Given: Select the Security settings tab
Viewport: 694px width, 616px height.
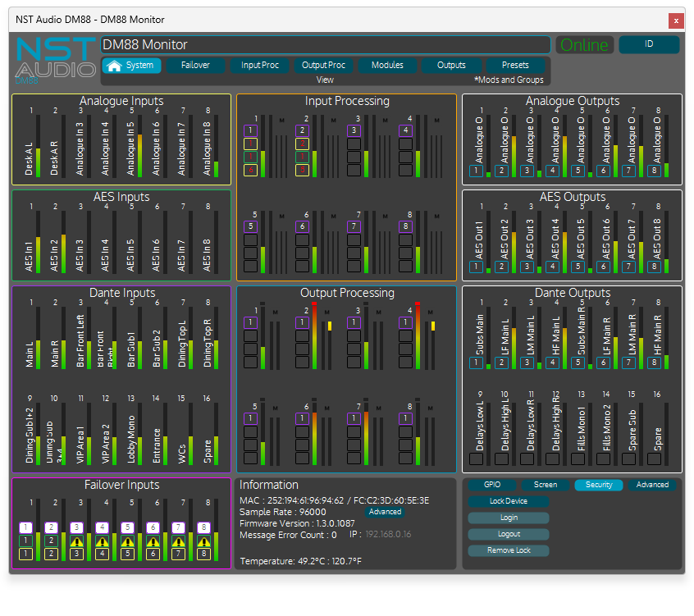Looking at the screenshot, I should point(599,485).
